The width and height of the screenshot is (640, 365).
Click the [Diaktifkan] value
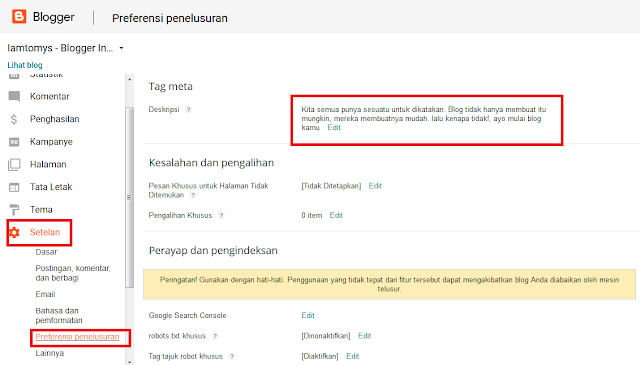[x=320, y=356]
